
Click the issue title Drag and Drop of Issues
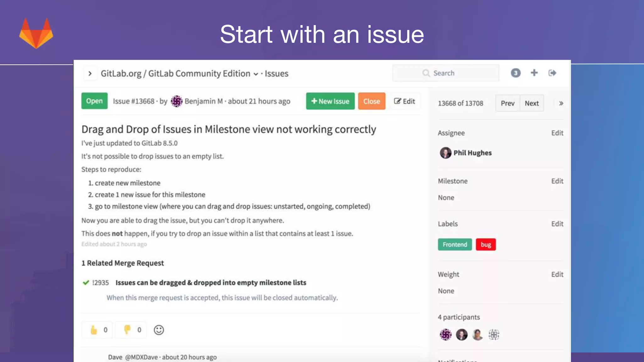(229, 129)
